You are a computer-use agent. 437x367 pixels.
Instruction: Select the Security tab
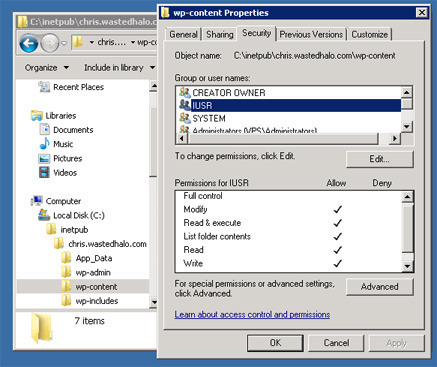tap(257, 33)
